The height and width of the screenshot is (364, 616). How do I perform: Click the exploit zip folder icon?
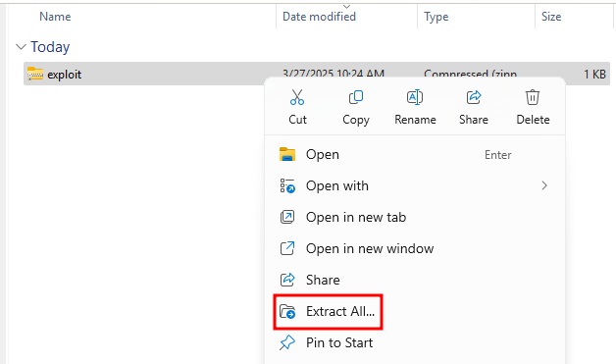coord(35,74)
